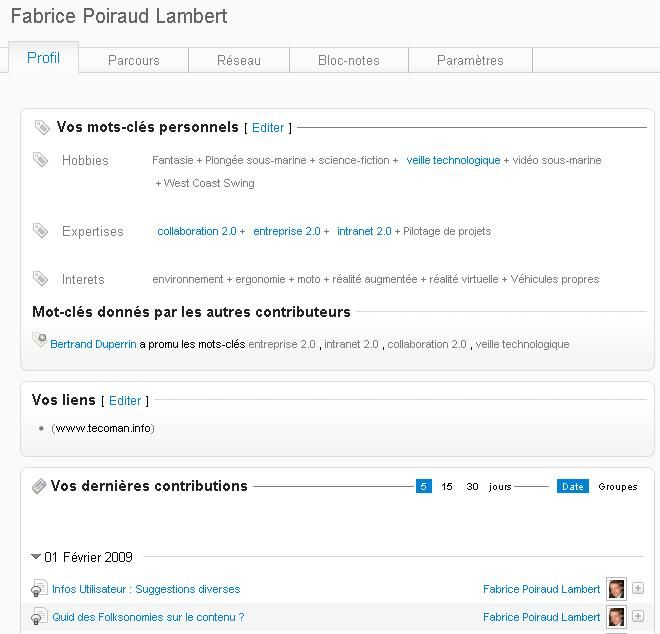This screenshot has width=660, height=634.
Task: Click the promoted-tag icon beside Bertrand Duperrin
Action: pyautogui.click(x=40, y=339)
